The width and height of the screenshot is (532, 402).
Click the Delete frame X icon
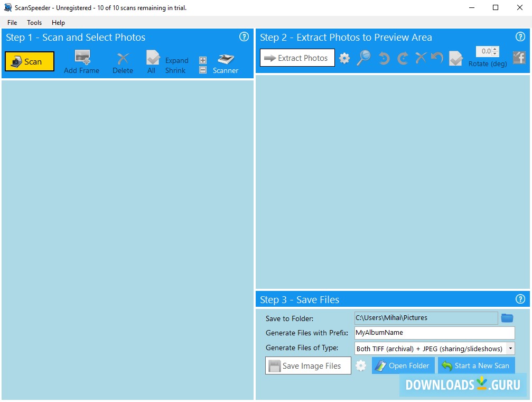tap(123, 58)
